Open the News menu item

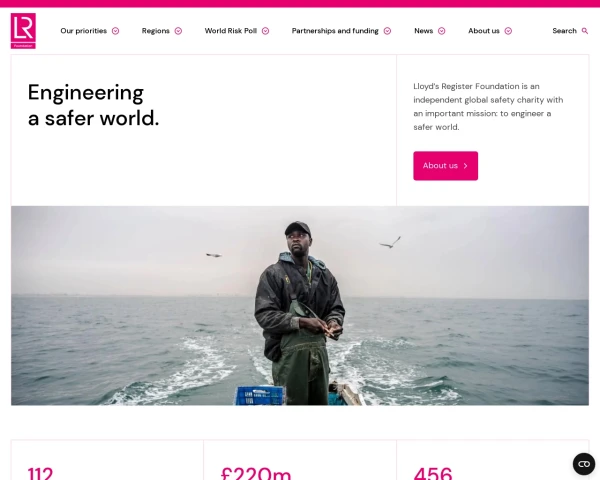424,31
